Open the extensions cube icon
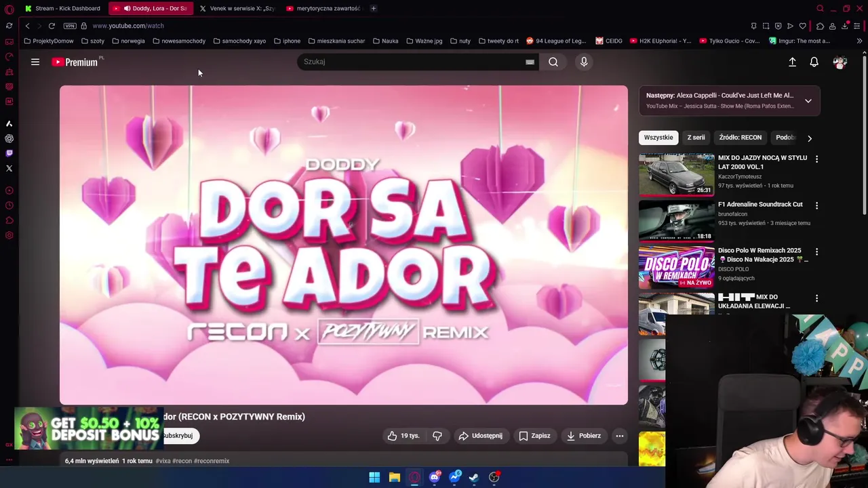This screenshot has width=868, height=488. (x=820, y=26)
